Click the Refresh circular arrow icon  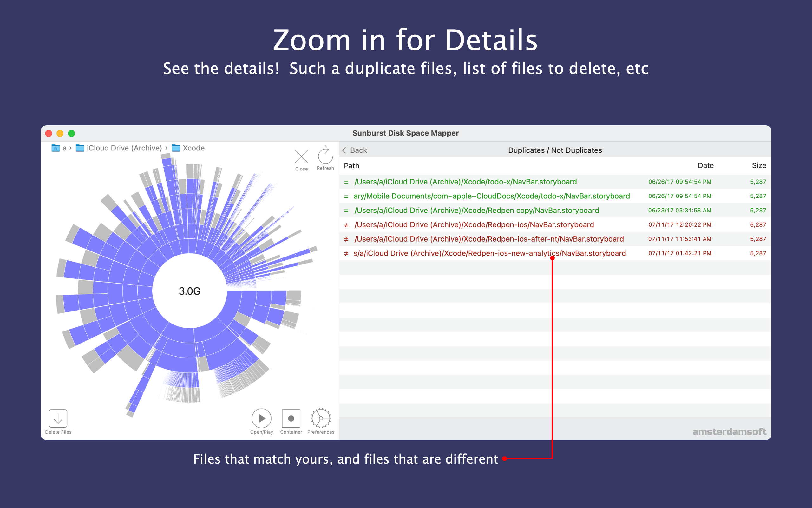tap(325, 155)
